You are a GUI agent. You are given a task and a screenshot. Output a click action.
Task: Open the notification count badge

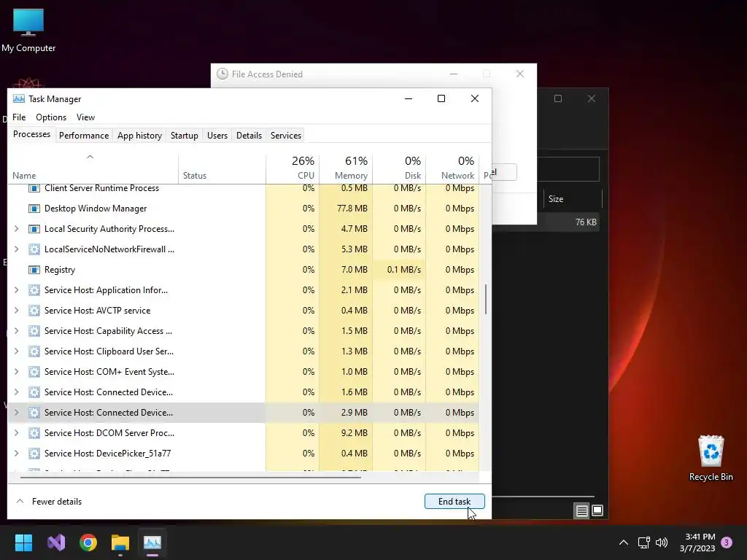click(727, 542)
